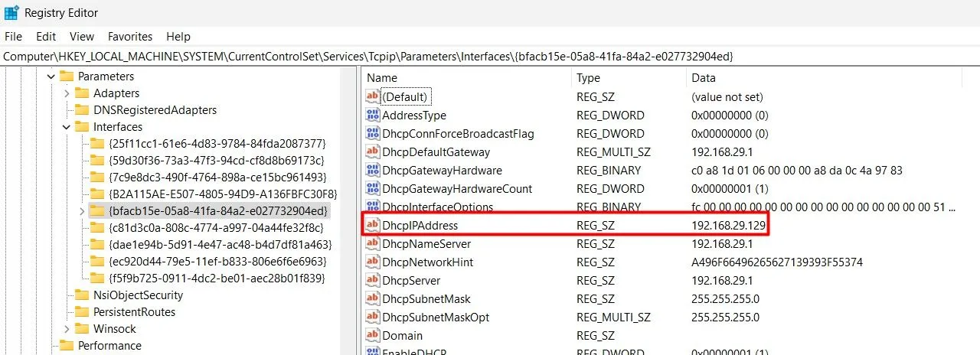Expand the {bfacb15e-05a8-41fa-84a2-e027732904ed} key

[82, 211]
